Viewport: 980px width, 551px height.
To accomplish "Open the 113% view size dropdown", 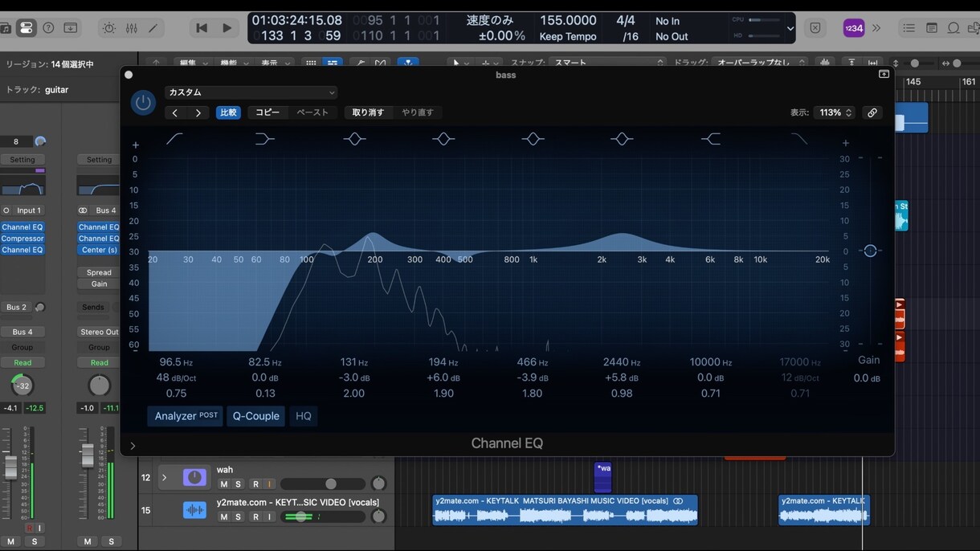I will (x=835, y=112).
